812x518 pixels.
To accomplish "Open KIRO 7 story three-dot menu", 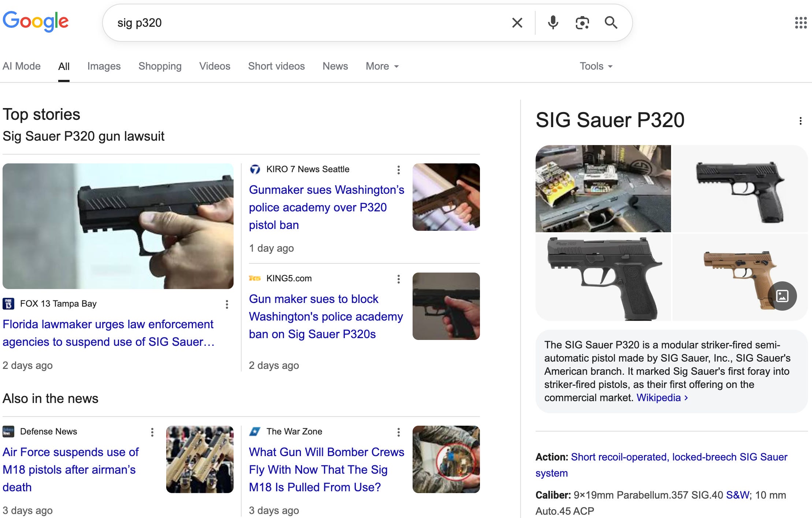I will tap(399, 170).
